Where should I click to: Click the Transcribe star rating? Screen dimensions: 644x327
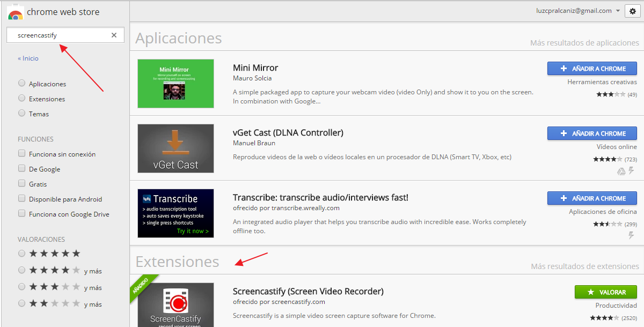608,224
